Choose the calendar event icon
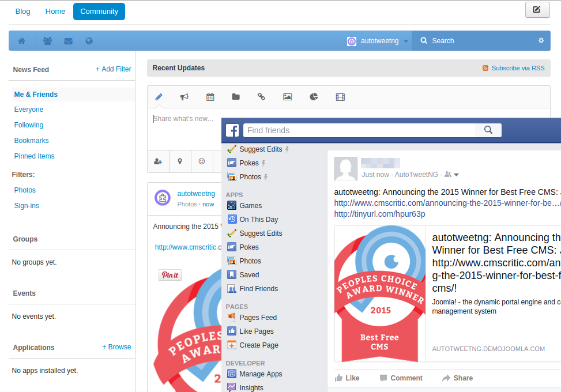Viewport: 561px width, 392px height. pos(210,97)
